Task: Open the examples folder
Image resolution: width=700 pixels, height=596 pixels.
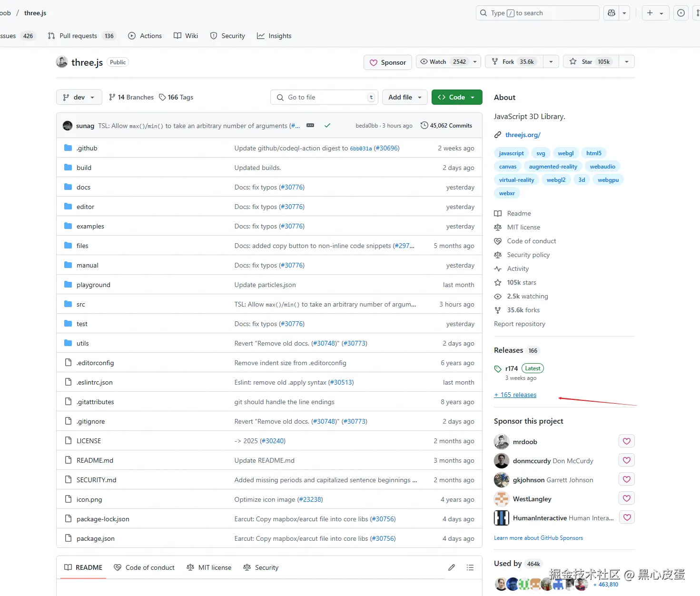Action: [x=90, y=226]
